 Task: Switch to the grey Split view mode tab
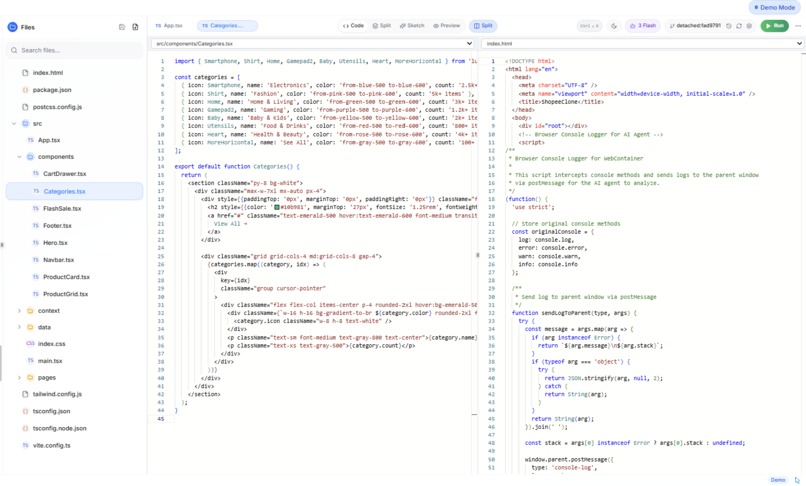point(382,26)
